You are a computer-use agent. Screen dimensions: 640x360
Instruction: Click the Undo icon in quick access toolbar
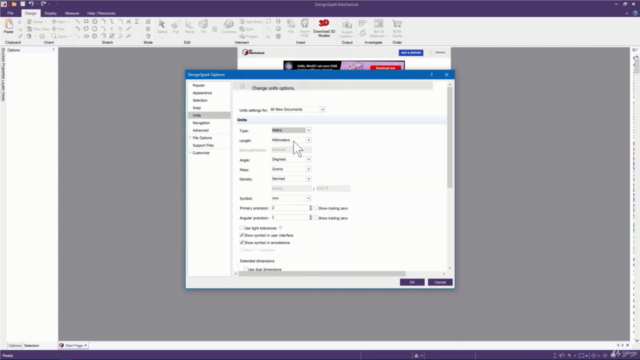click(31, 4)
